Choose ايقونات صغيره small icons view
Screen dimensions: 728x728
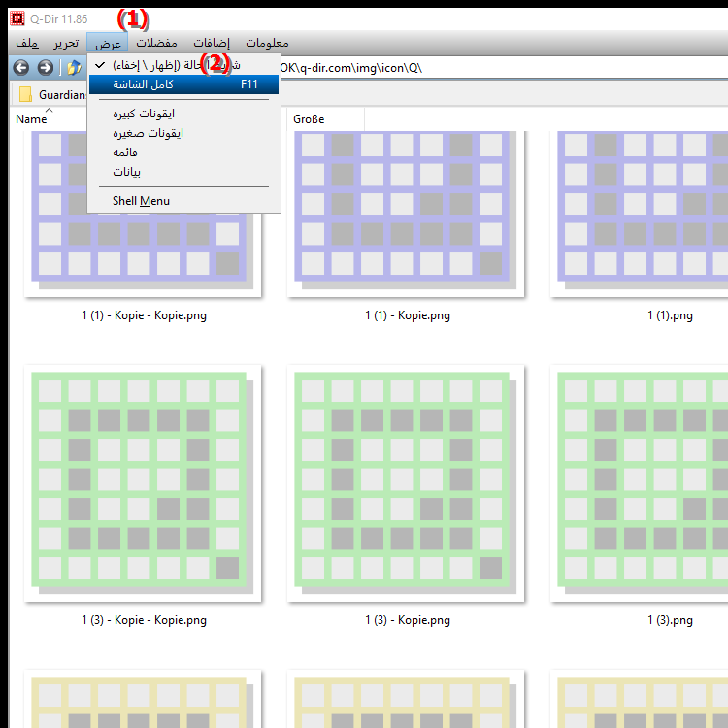pos(183,133)
